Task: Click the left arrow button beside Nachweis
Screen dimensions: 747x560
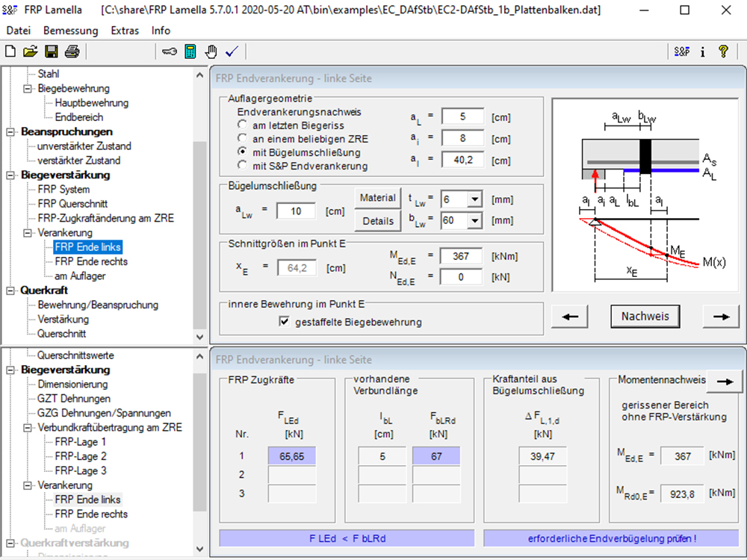Action: point(570,317)
